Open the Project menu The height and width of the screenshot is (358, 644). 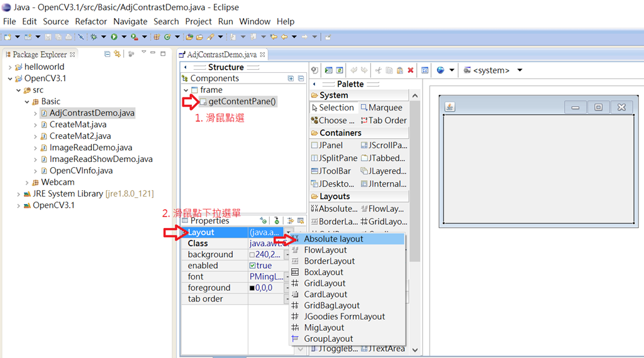198,21
